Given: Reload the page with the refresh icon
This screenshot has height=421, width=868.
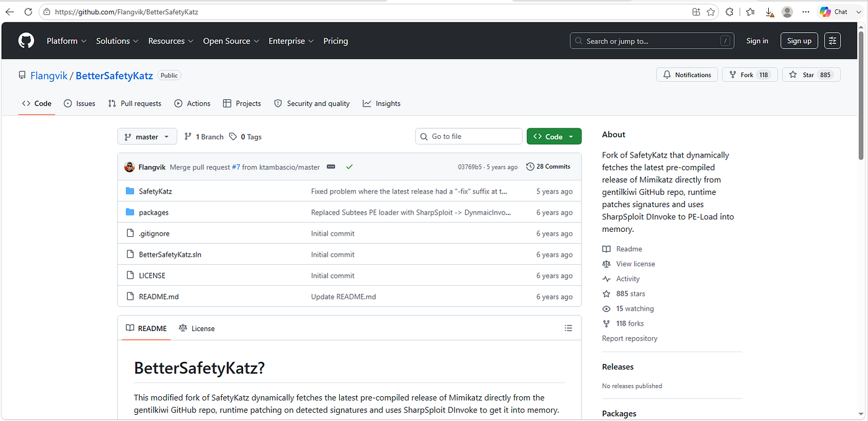Looking at the screenshot, I should tap(28, 12).
